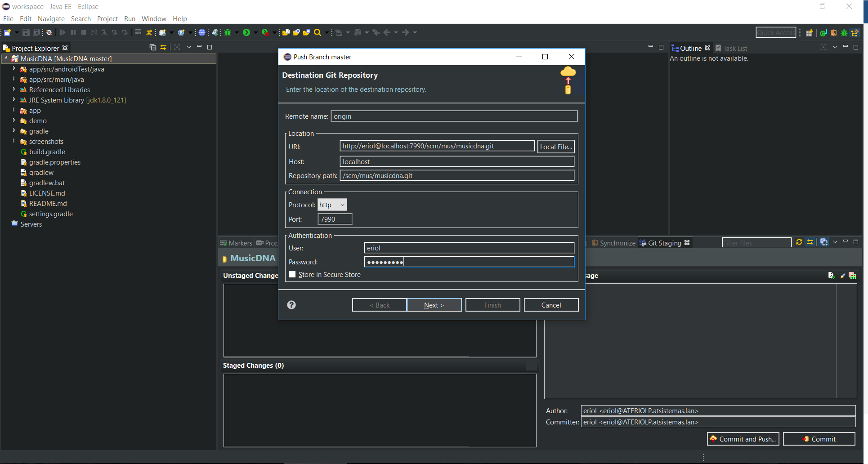This screenshot has width=868, height=464.
Task: Open the web browser globe toolbar icon
Action: [x=202, y=32]
